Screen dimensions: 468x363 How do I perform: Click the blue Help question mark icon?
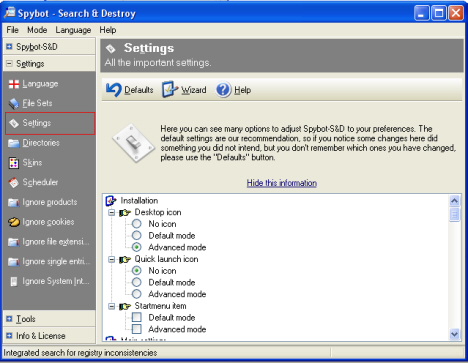tap(223, 90)
